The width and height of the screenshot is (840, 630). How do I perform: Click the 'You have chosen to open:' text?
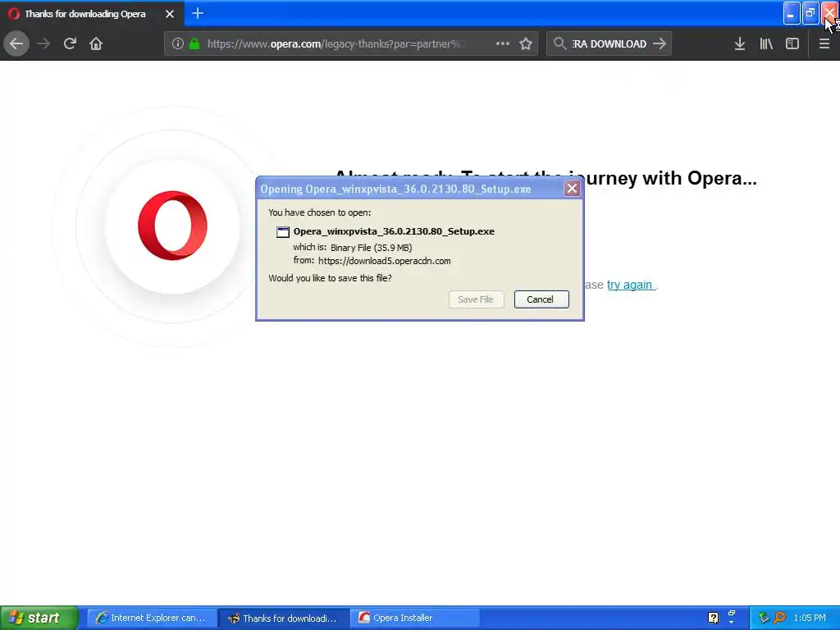tap(320, 212)
